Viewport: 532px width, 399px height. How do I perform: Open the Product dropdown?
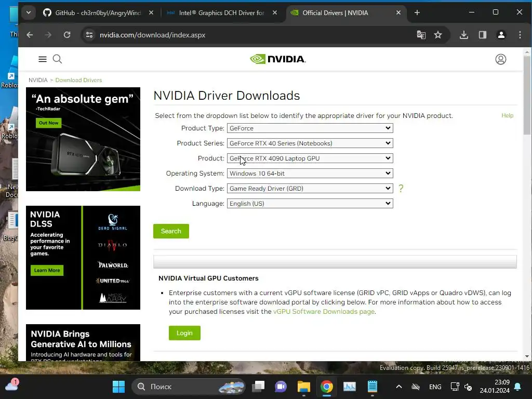(x=310, y=158)
